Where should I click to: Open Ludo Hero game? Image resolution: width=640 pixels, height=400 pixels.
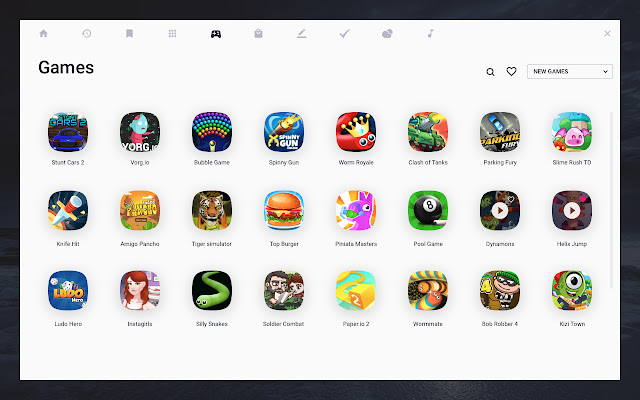(68, 291)
